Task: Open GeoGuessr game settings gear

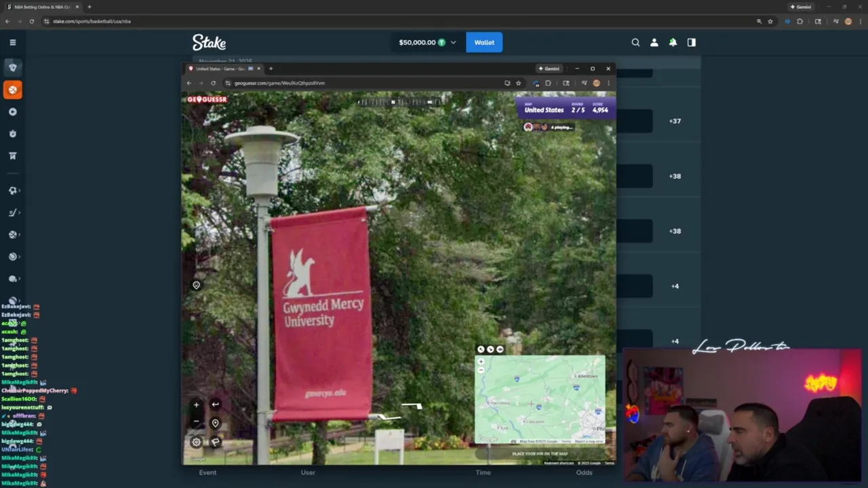Action: click(x=196, y=442)
